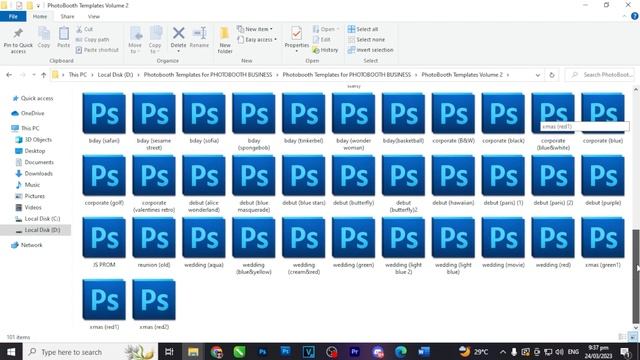
Task: Open OneDrive in navigation pane
Action: [x=28, y=113]
